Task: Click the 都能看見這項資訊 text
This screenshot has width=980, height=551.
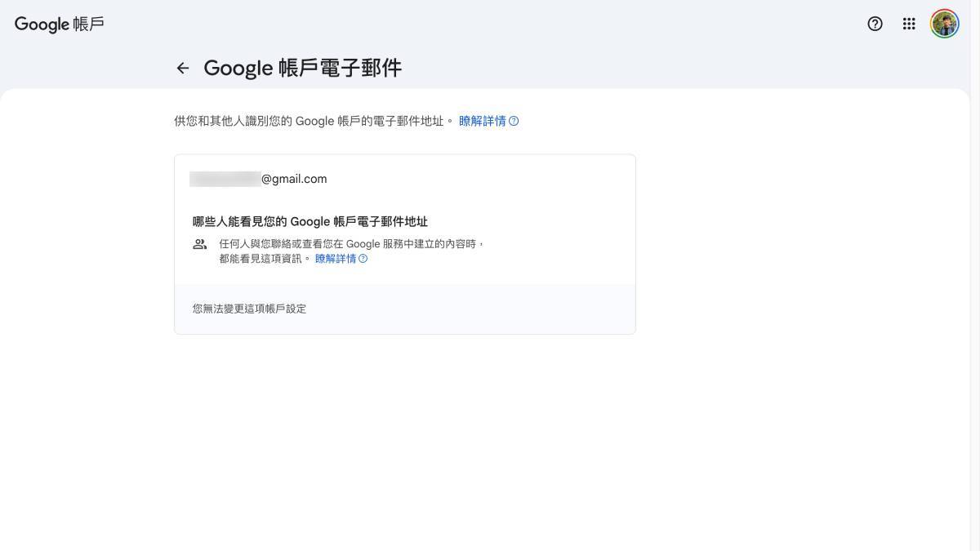Action: (263, 259)
